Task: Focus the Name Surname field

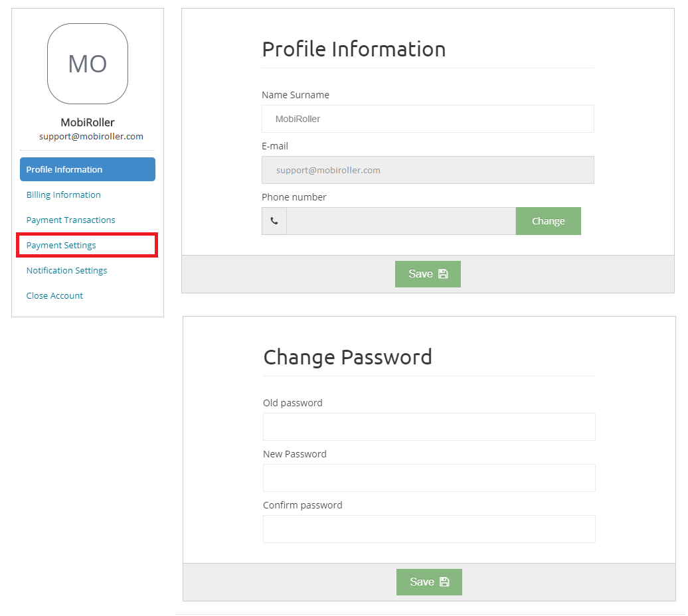Action: [428, 119]
